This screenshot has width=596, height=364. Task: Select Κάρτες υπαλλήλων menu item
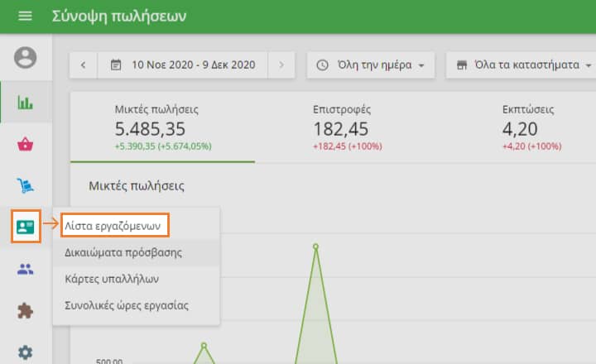tap(136, 280)
